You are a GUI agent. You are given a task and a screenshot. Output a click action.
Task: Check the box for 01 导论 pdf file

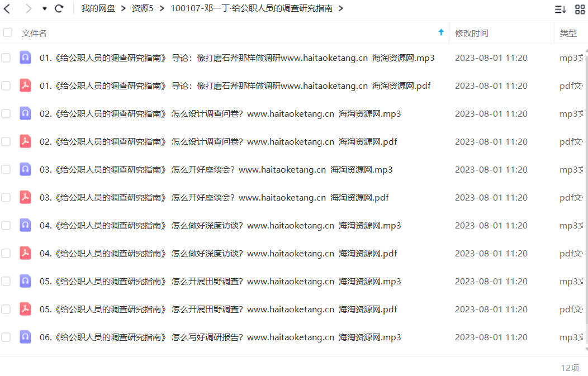click(x=6, y=86)
